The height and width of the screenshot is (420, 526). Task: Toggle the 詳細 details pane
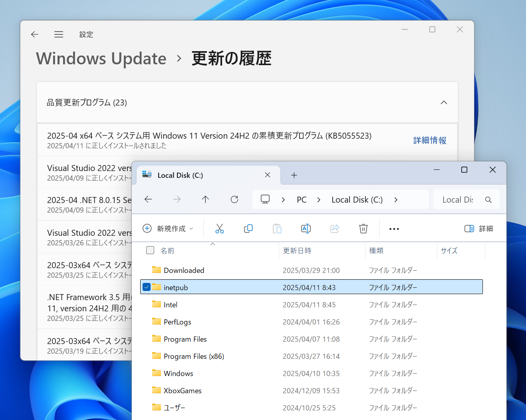click(479, 228)
